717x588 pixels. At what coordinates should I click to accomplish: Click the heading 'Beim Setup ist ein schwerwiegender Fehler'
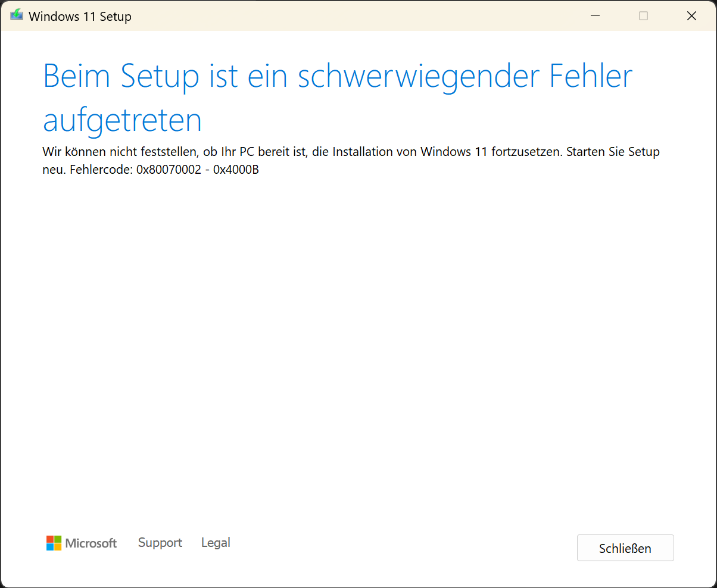(x=338, y=76)
